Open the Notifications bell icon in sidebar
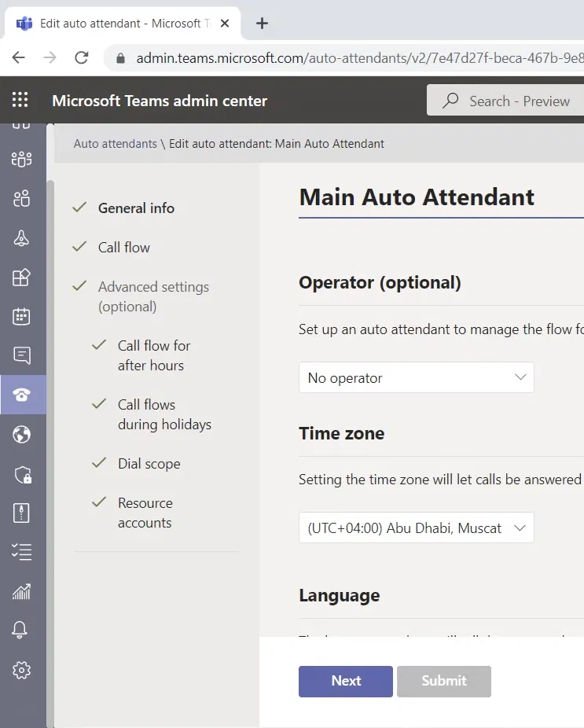 (x=22, y=630)
